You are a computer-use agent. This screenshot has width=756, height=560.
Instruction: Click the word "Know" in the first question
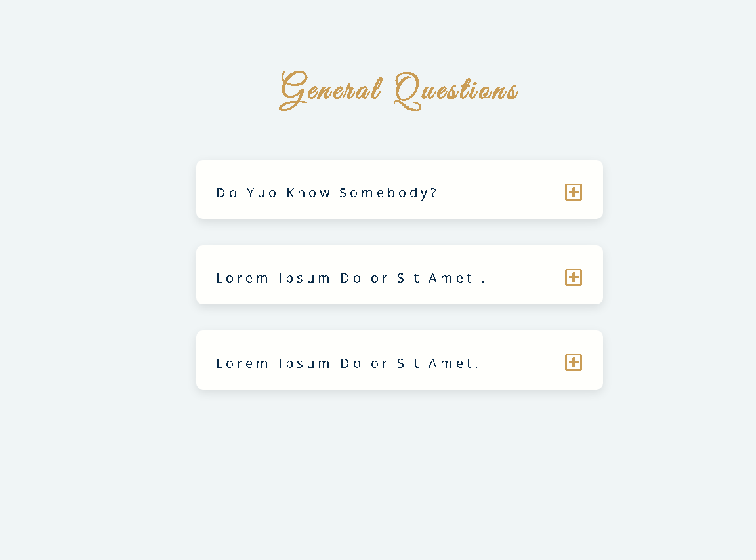[308, 193]
